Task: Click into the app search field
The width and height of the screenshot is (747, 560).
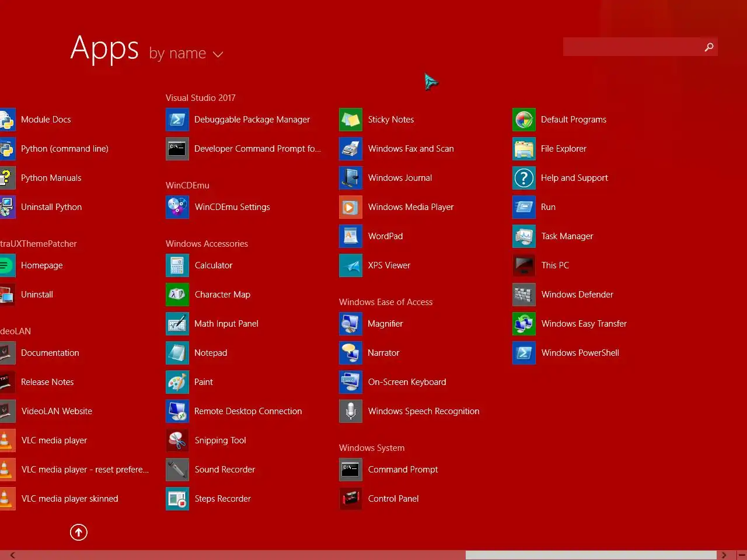Action: click(633, 47)
